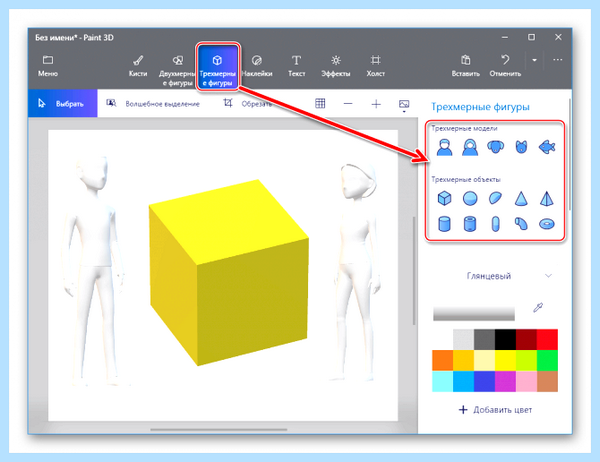
Task: Pick the pink color swatch
Action: 526,382
